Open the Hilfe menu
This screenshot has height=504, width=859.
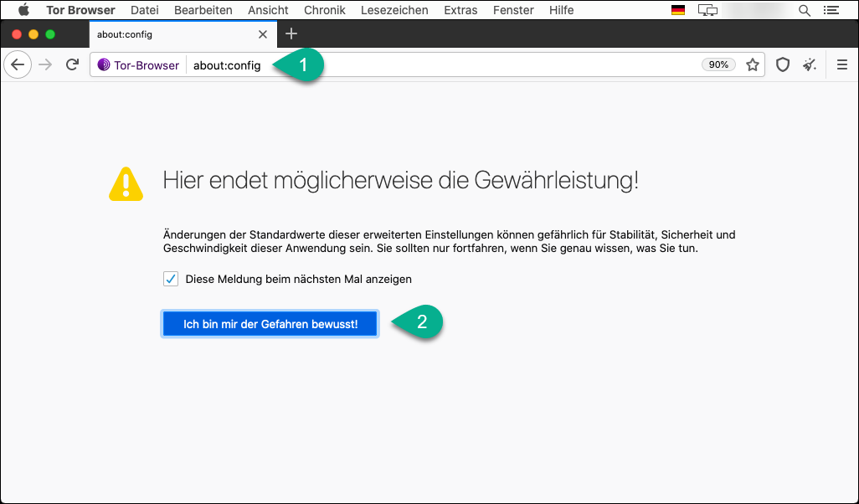[x=562, y=10]
